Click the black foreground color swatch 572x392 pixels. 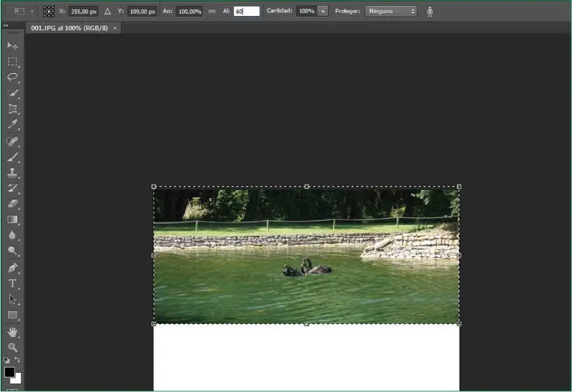[x=10, y=372]
